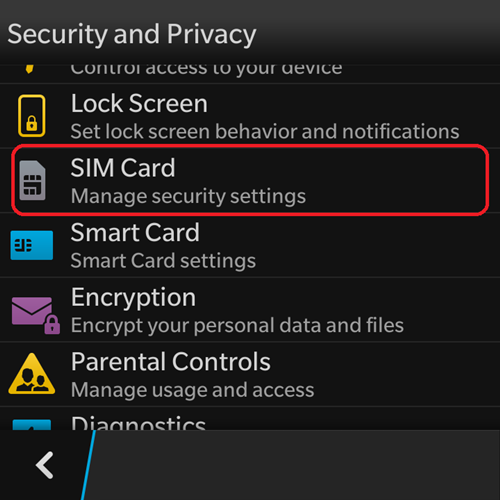Screen dimensions: 500x500
Task: Open the Smart Card entry
Action: coord(250,245)
